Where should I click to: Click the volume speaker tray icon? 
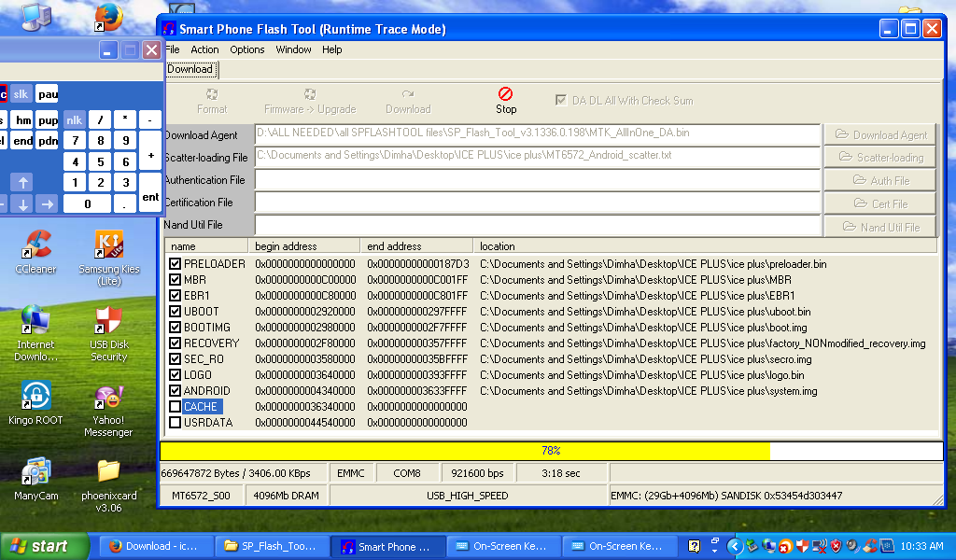(853, 547)
